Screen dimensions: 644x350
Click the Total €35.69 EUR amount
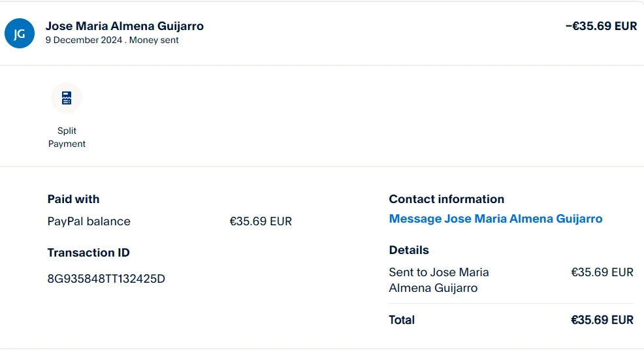pyautogui.click(x=602, y=320)
